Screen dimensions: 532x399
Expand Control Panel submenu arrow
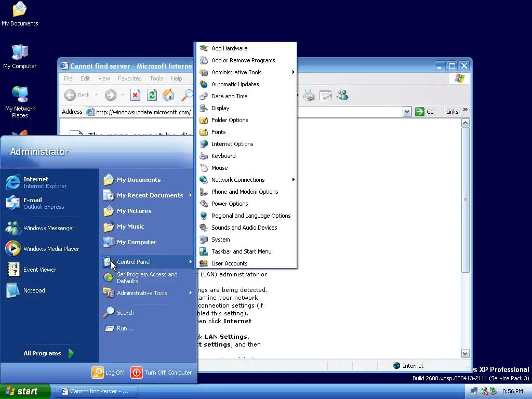(190, 262)
